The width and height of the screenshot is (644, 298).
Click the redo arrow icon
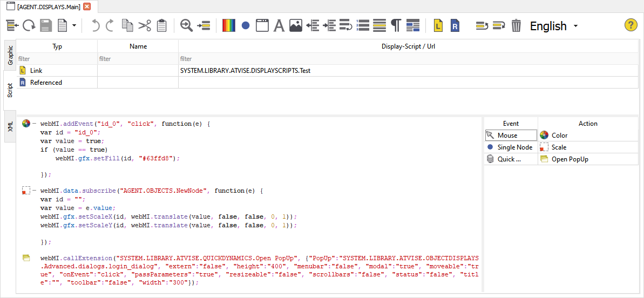[x=110, y=26]
